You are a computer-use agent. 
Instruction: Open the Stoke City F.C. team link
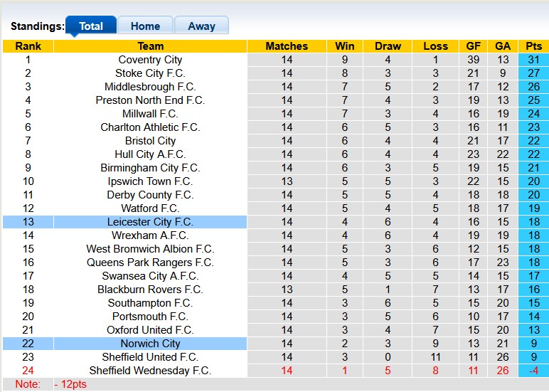[x=150, y=73]
